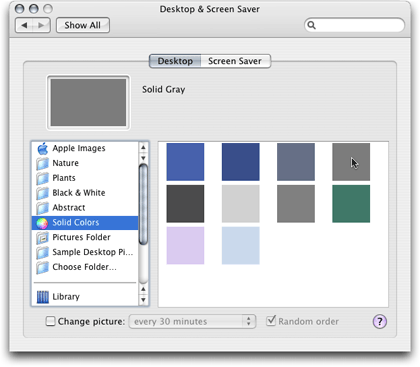Select the Apple Images row label
The width and height of the screenshot is (420, 367).
pos(79,148)
